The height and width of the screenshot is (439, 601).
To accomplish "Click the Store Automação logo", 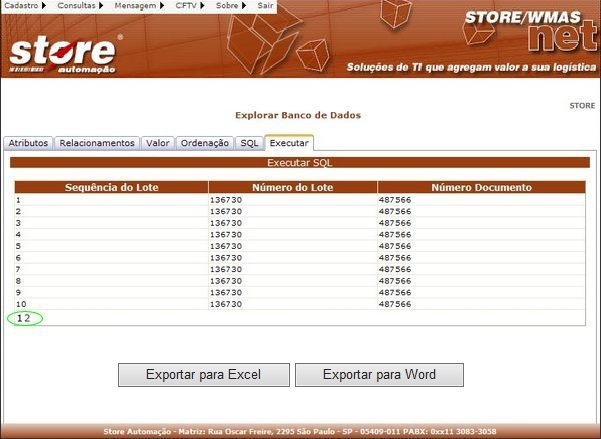I will pos(64,54).
